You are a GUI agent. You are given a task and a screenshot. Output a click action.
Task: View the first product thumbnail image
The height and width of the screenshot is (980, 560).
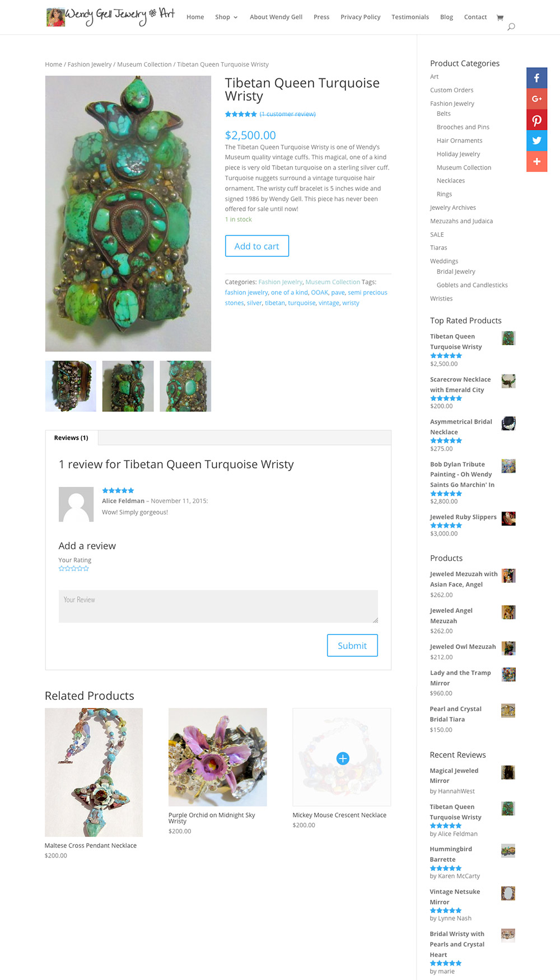click(71, 386)
